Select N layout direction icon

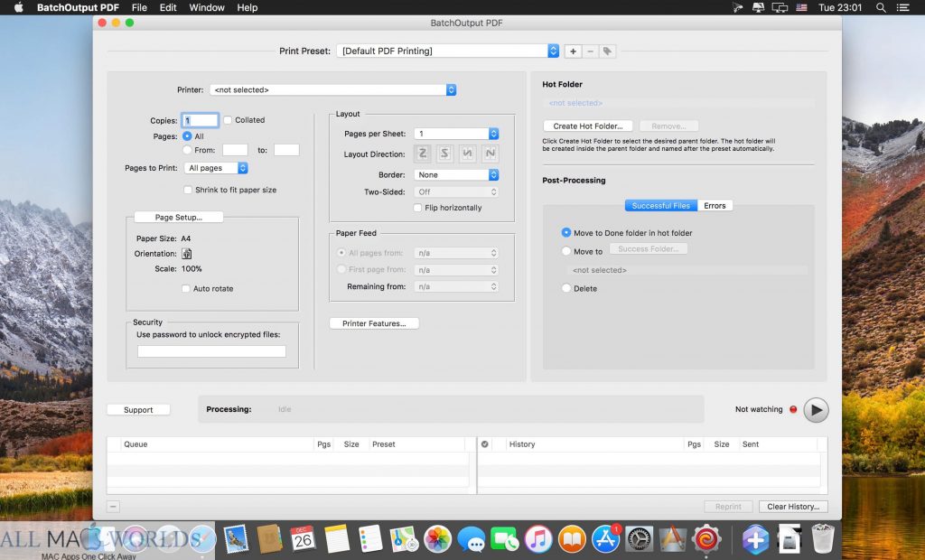(490, 154)
